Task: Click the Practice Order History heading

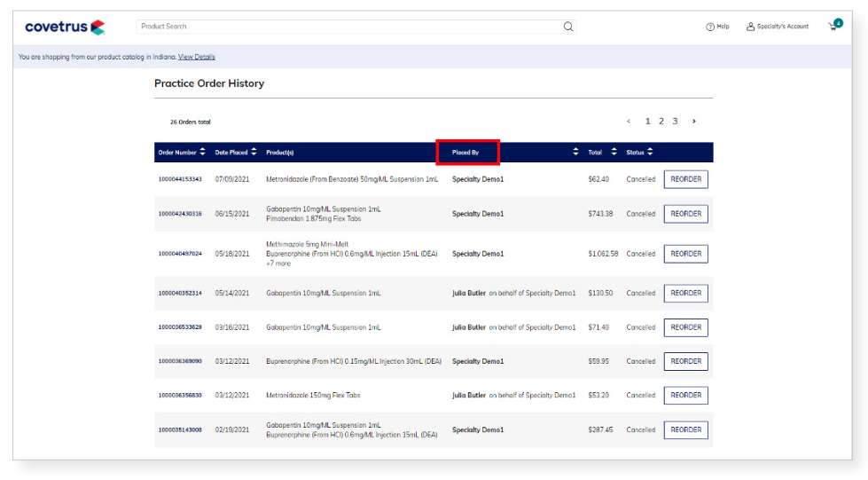Action: (209, 83)
